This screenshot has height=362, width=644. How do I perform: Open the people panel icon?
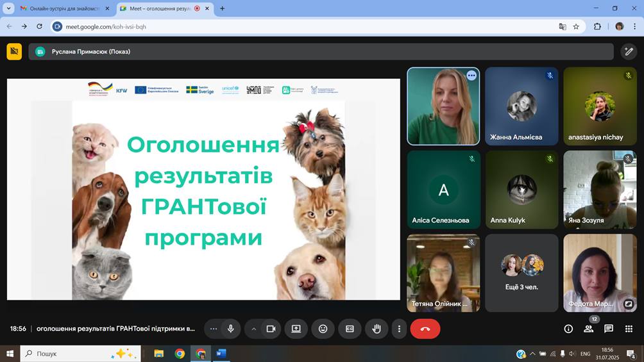pos(588,329)
